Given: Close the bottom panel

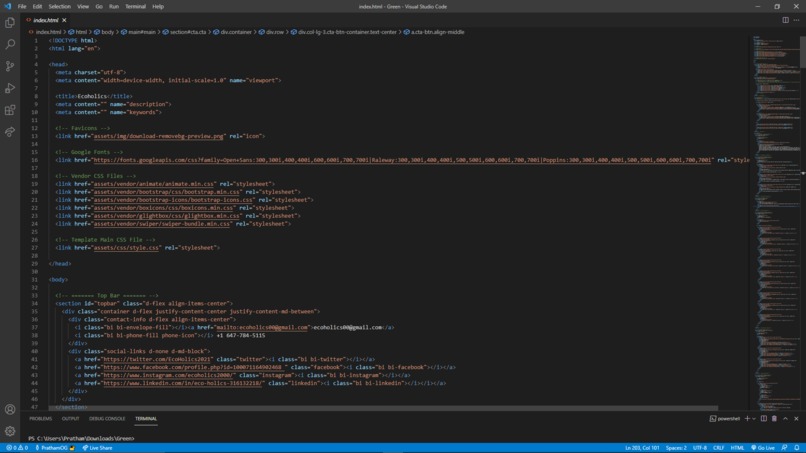Looking at the screenshot, I should [x=796, y=419].
